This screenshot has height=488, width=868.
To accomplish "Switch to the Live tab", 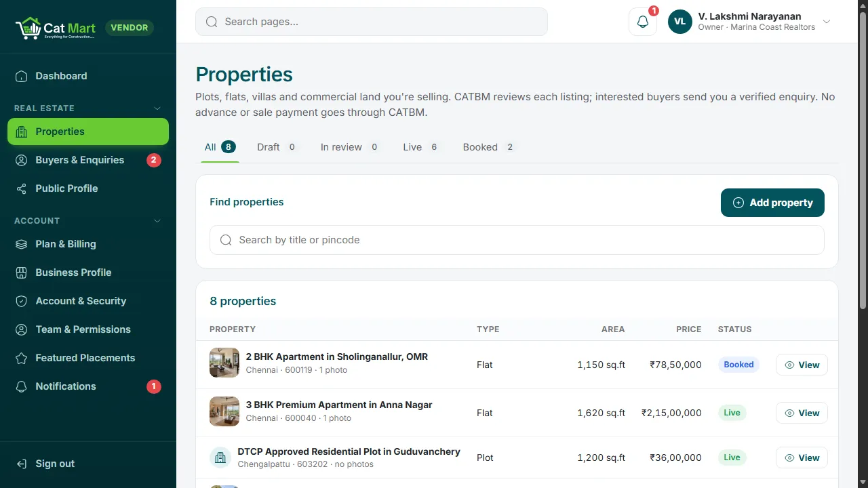I will (x=423, y=147).
